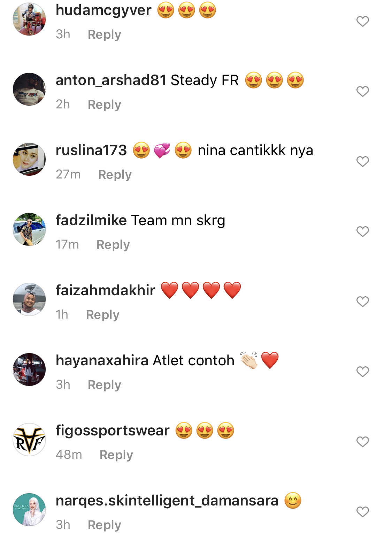Open figossportswear RVF logo profile picture
Viewport: 392px width, 548px height.
(29, 440)
